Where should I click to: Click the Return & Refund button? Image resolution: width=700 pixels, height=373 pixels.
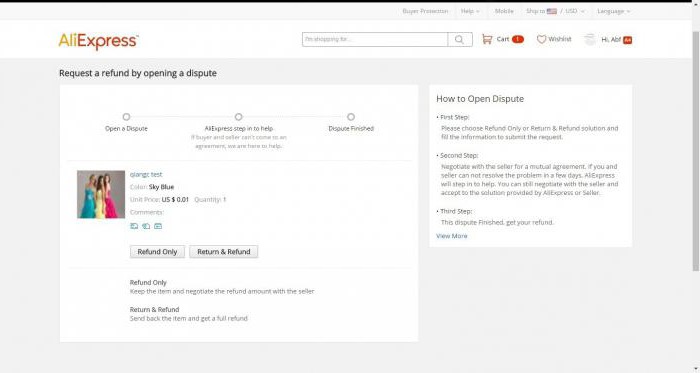(224, 252)
